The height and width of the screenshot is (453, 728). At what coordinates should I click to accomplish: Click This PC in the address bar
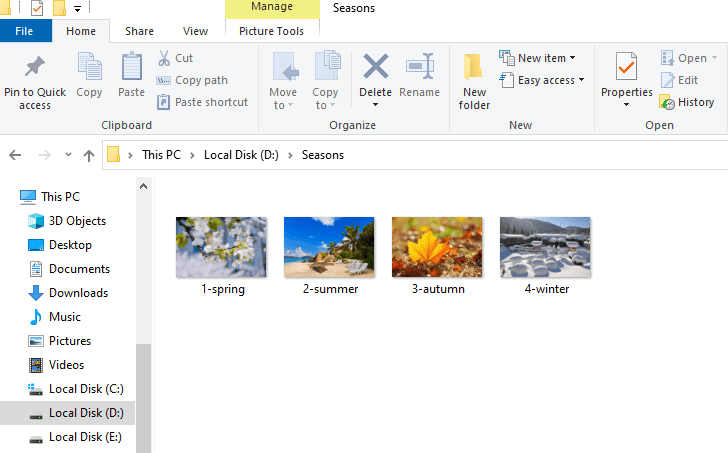[x=161, y=155]
